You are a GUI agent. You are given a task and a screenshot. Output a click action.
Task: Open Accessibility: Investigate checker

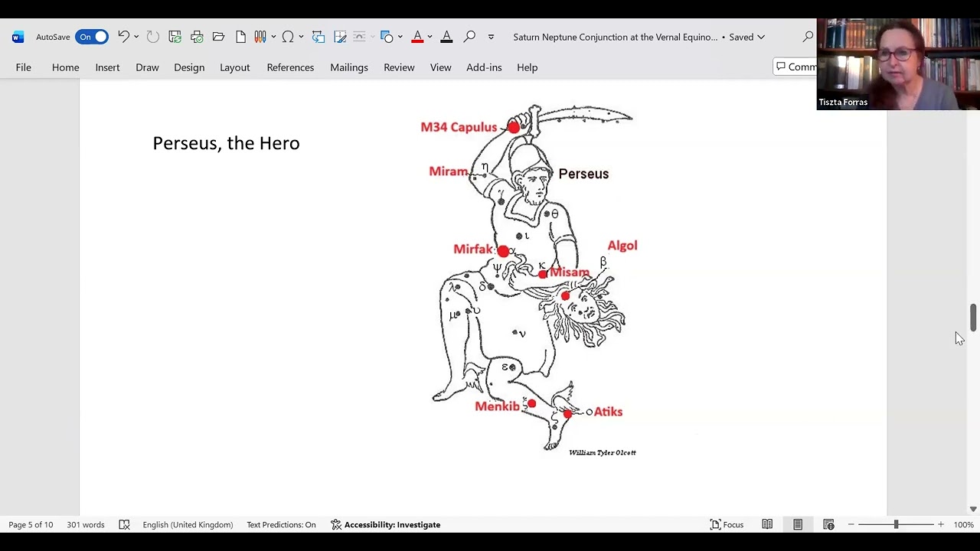tap(386, 525)
